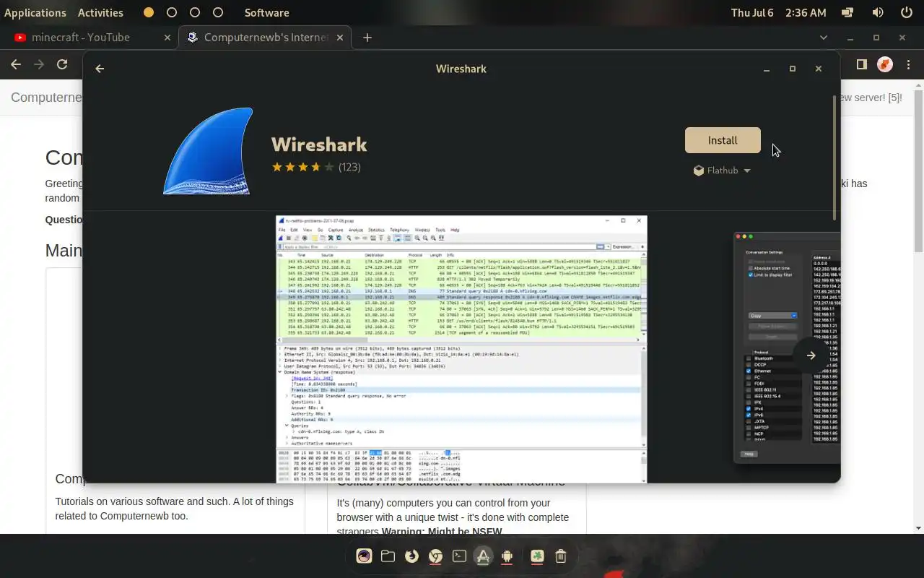Open the GNOME Web browser dock icon
Image resolution: width=924 pixels, height=578 pixels.
[364, 556]
